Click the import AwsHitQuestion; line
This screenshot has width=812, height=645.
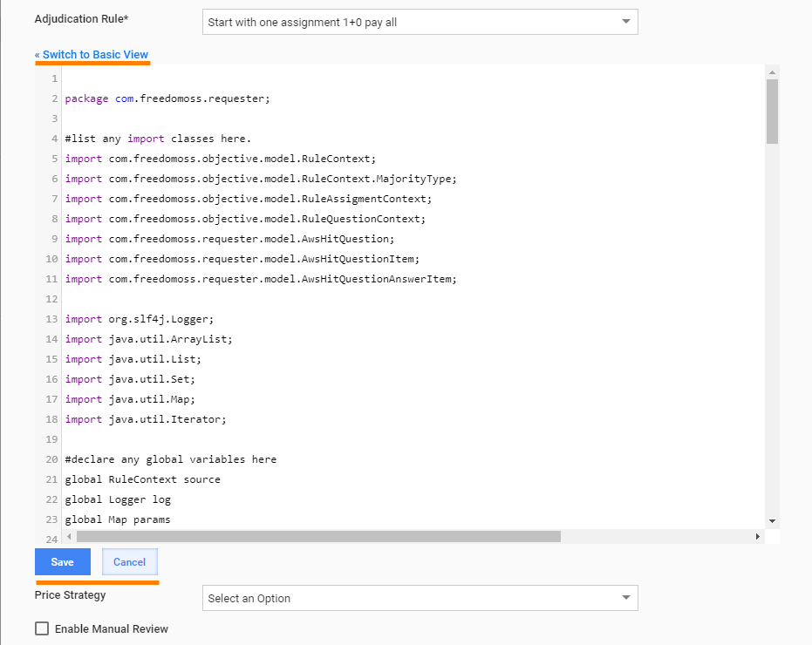230,239
